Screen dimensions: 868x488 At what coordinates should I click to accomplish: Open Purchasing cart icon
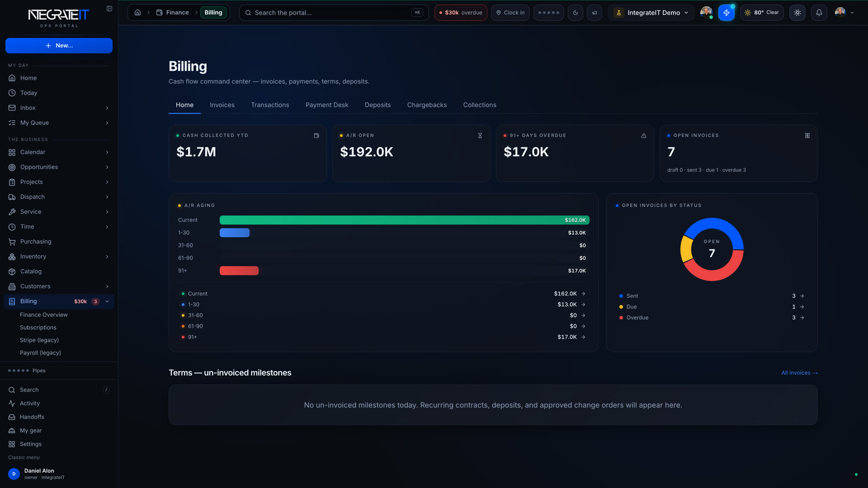point(12,242)
